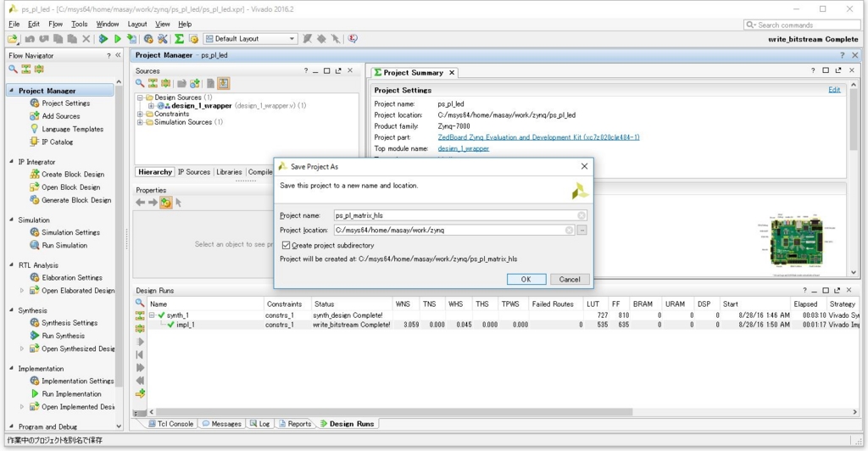Click the wrench and screwdriver toolbar icon
Screen dimensions: 868x451
[163, 39]
